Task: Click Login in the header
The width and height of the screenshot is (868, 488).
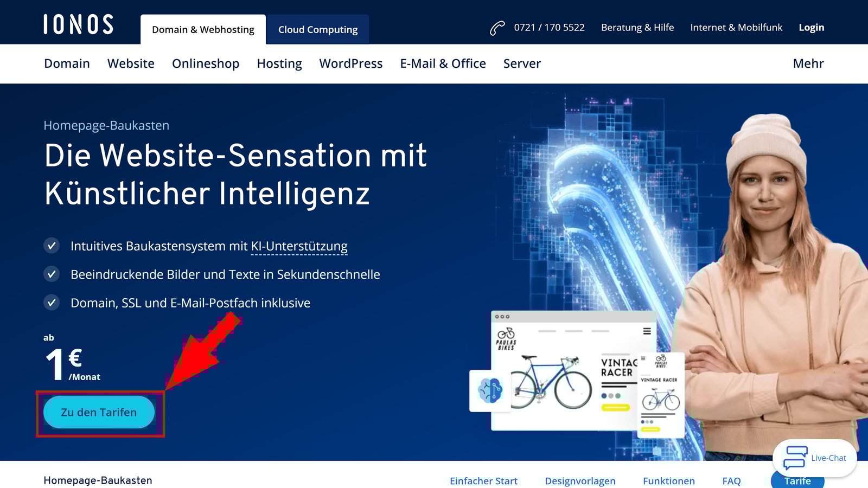Action: click(x=811, y=27)
